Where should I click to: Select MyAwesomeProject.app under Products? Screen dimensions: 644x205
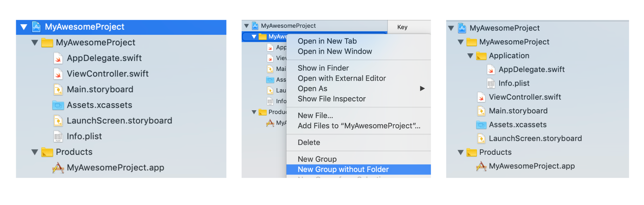tap(115, 167)
